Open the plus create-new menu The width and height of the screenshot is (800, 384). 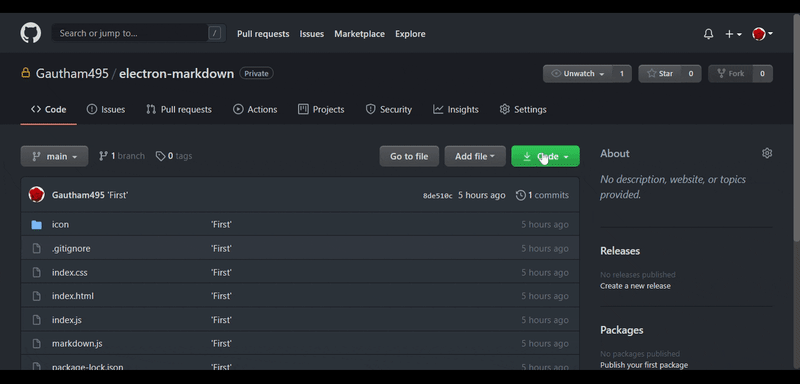pyautogui.click(x=733, y=34)
